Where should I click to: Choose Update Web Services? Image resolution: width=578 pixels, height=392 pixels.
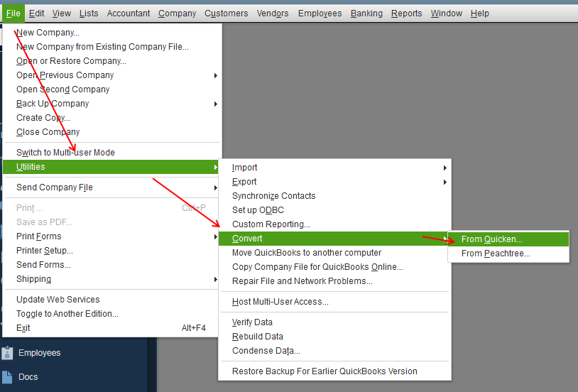pos(112,300)
